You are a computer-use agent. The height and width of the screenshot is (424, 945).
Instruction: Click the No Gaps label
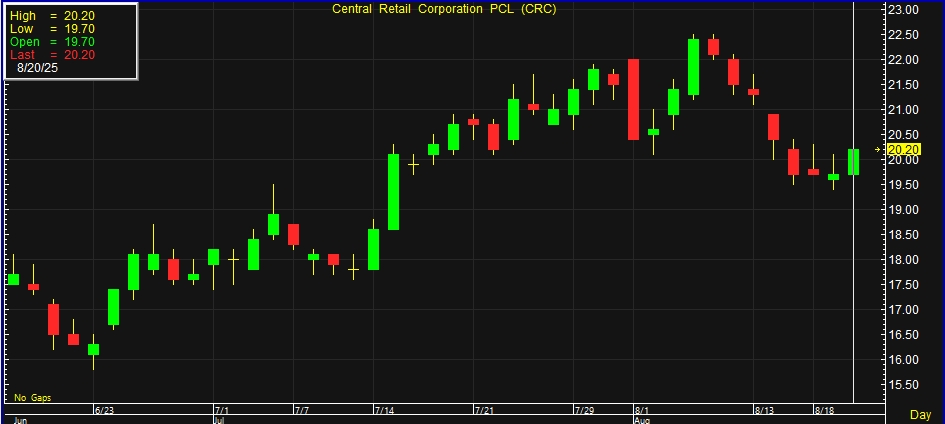(33, 398)
